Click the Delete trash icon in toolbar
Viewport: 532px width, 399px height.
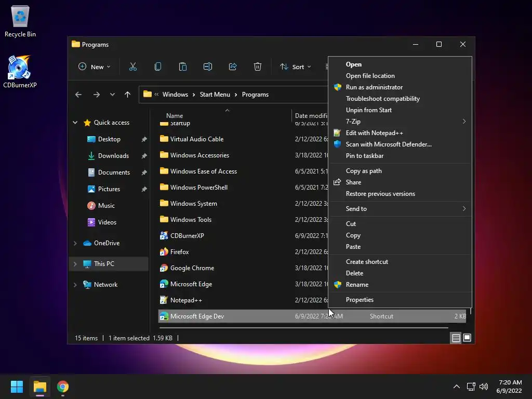pyautogui.click(x=258, y=66)
